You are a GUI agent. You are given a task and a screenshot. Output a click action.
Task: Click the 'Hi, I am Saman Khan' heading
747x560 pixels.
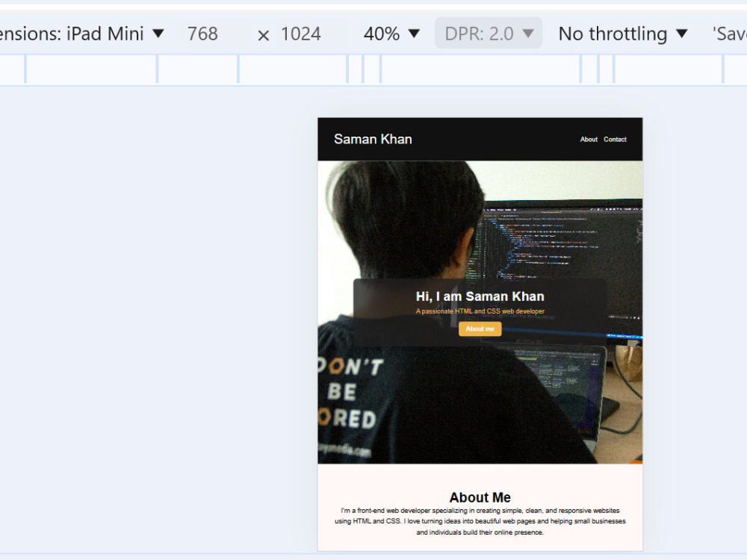480,296
